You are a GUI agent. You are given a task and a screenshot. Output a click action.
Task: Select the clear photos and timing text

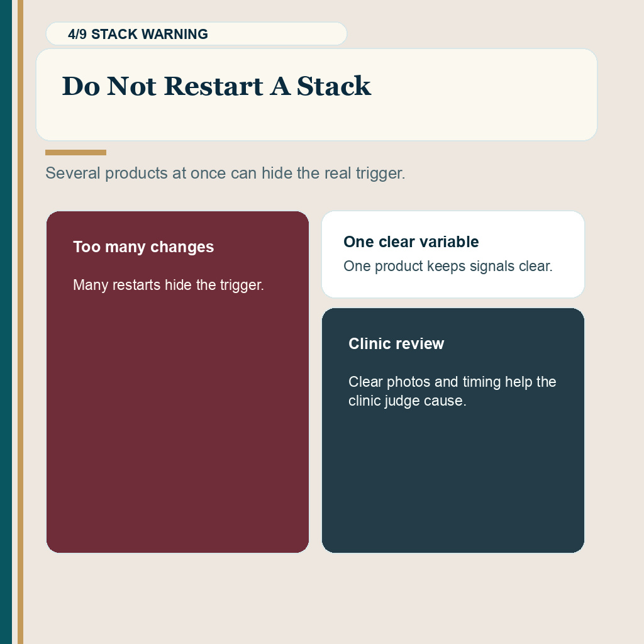point(452,391)
